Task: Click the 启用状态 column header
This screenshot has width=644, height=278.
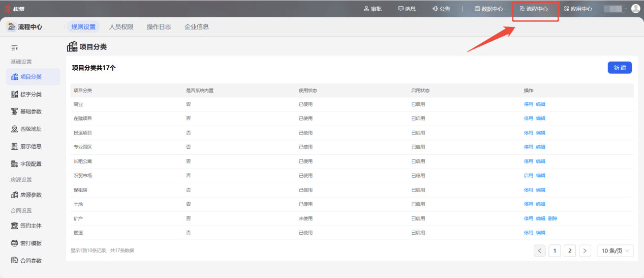Action: (420, 91)
